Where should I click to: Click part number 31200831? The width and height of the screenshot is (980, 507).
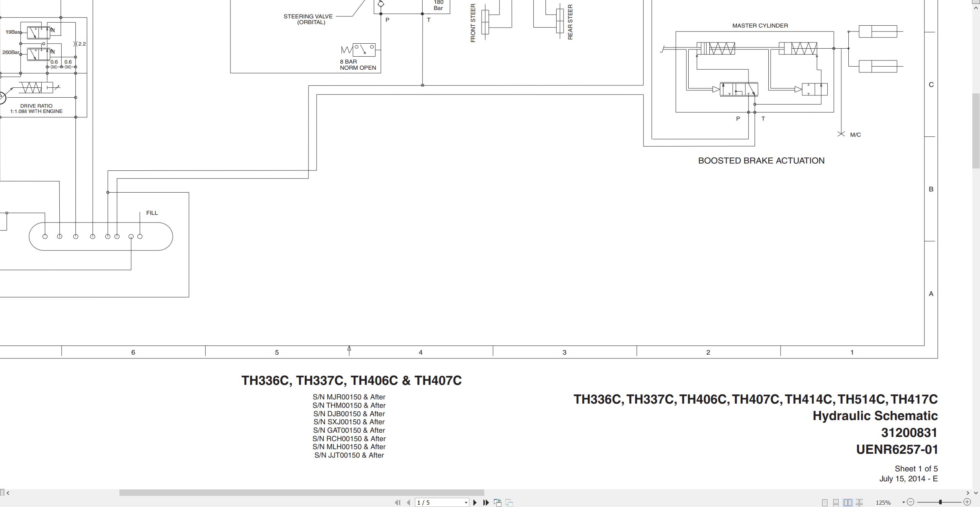(x=909, y=433)
